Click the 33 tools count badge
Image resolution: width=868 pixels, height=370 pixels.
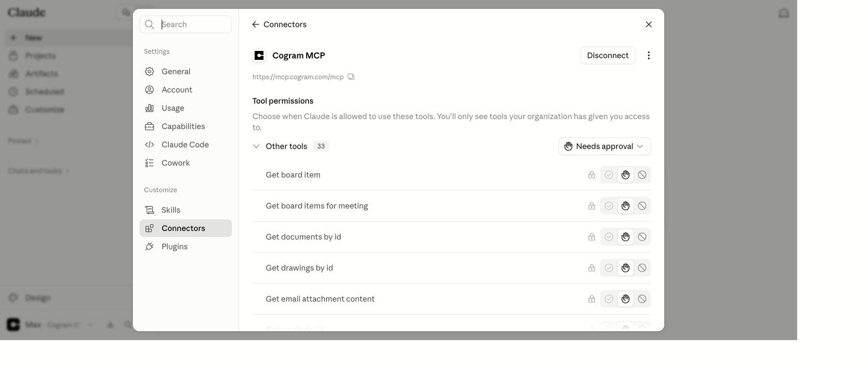coord(321,146)
